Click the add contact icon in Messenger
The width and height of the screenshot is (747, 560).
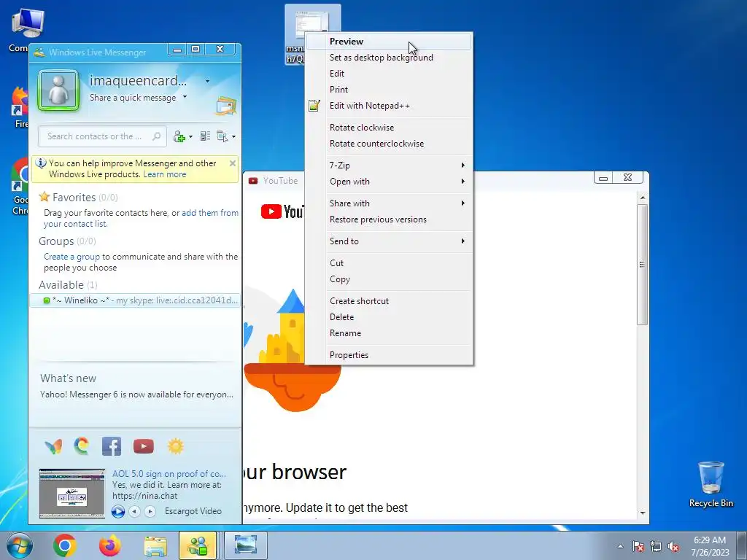tap(179, 136)
